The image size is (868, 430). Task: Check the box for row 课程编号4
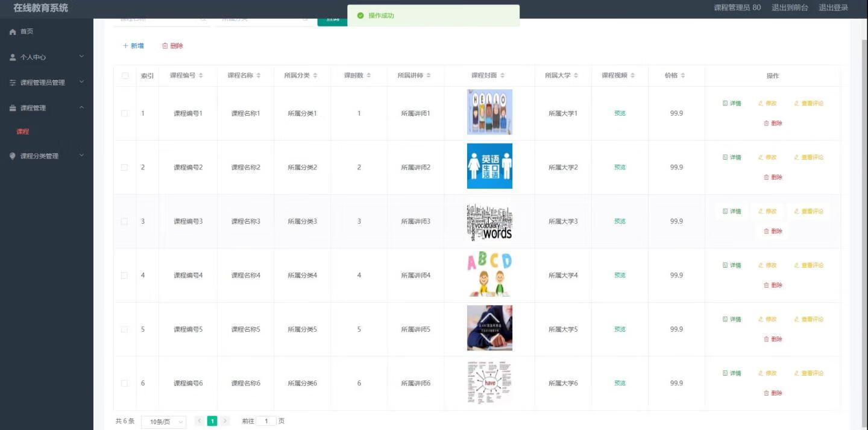coord(124,275)
